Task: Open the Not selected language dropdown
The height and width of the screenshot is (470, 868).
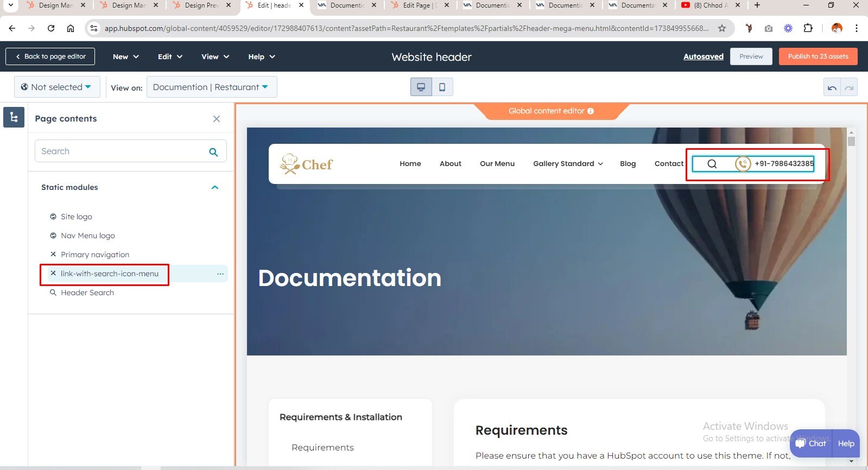Action: tap(56, 87)
